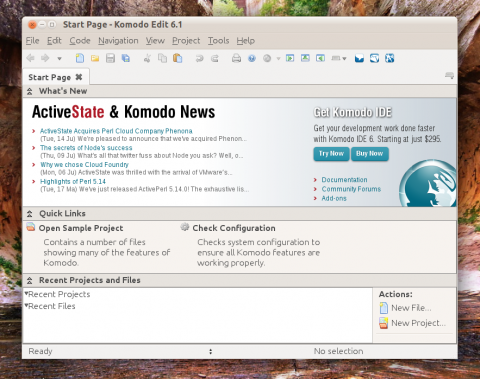The height and width of the screenshot is (379, 480).
Task: Open the Navigation menu
Action: tap(118, 41)
